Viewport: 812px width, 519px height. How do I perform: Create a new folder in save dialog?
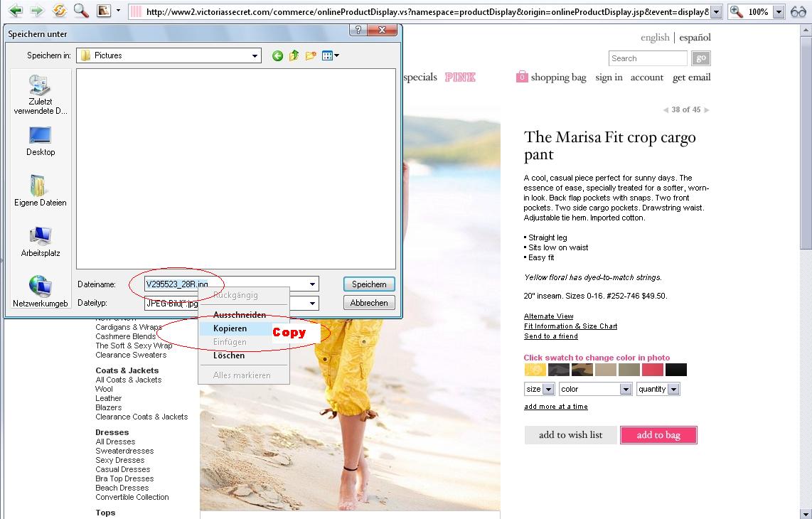click(311, 55)
